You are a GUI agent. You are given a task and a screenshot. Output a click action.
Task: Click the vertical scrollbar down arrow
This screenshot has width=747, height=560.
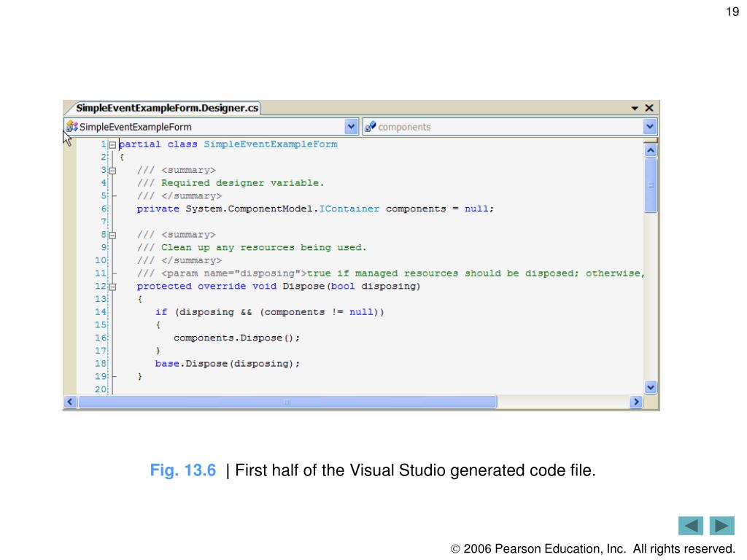650,387
